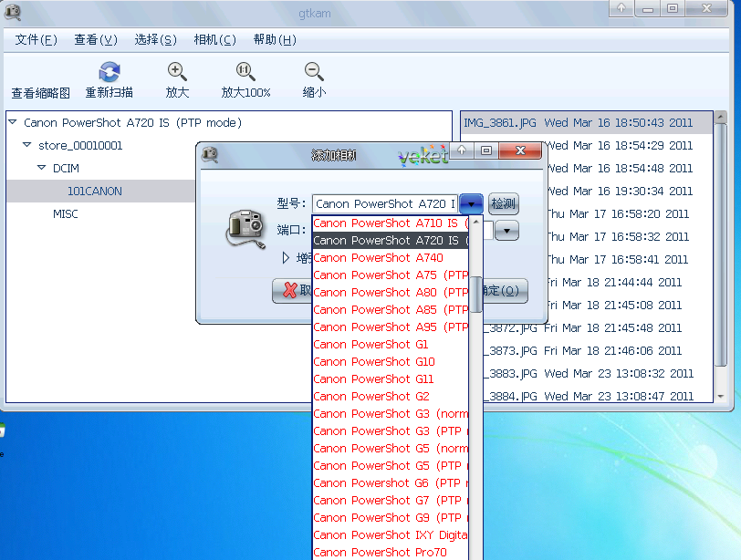The height and width of the screenshot is (560, 741).
Task: Click the camera icon in Add Camera dialog title
Action: pyautogui.click(x=210, y=154)
